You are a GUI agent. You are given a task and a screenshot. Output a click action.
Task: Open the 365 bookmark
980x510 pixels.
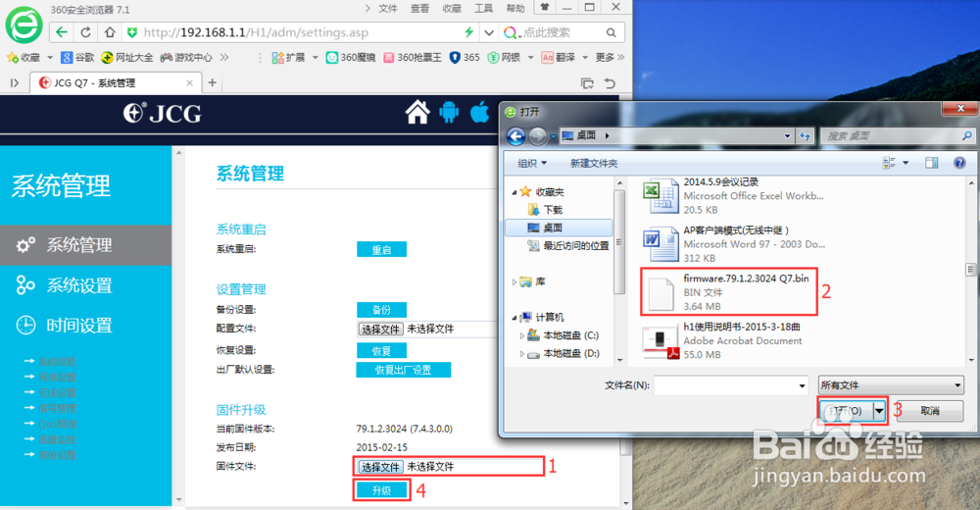(465, 58)
